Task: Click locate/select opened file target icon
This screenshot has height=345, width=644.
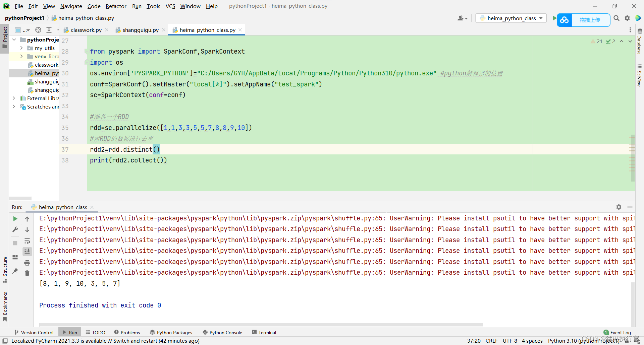Action: click(38, 30)
